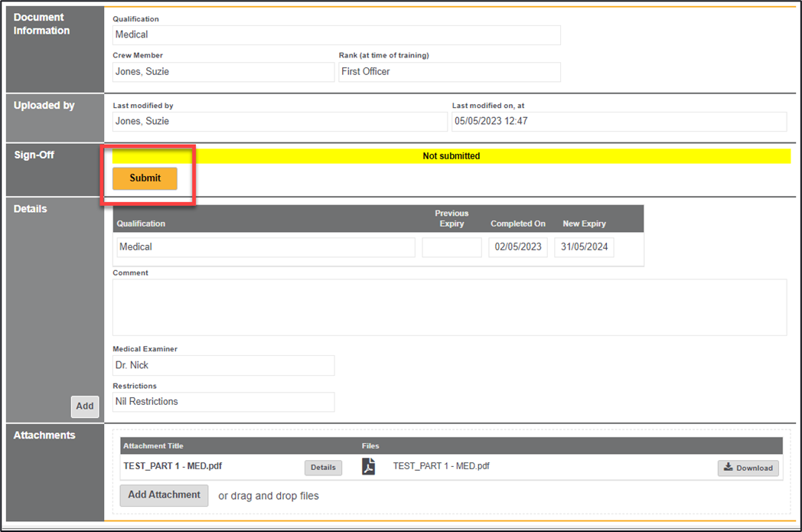
Task: Select the Medical Examiner field
Action: tap(223, 366)
